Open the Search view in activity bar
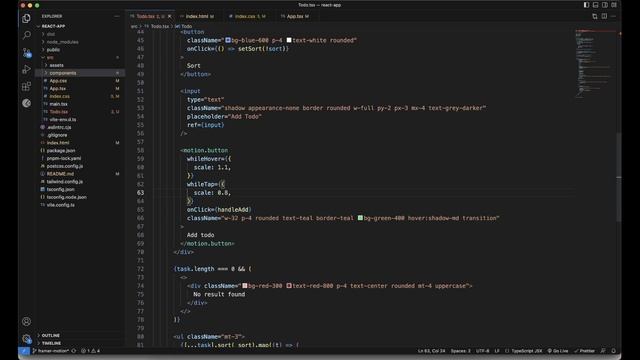640x360 pixels. pos(27,35)
